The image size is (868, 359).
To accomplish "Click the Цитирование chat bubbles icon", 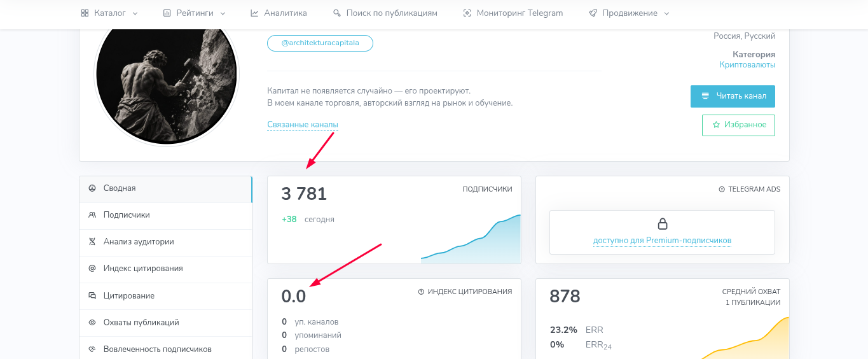I will pyautogui.click(x=92, y=296).
